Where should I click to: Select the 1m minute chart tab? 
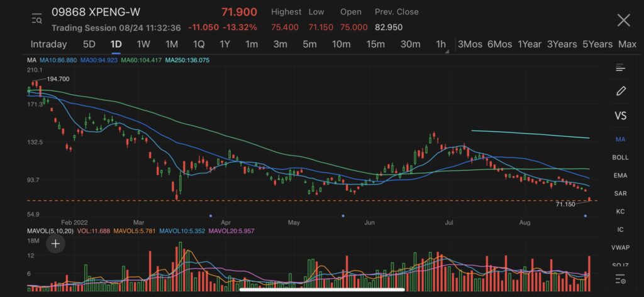pyautogui.click(x=252, y=45)
